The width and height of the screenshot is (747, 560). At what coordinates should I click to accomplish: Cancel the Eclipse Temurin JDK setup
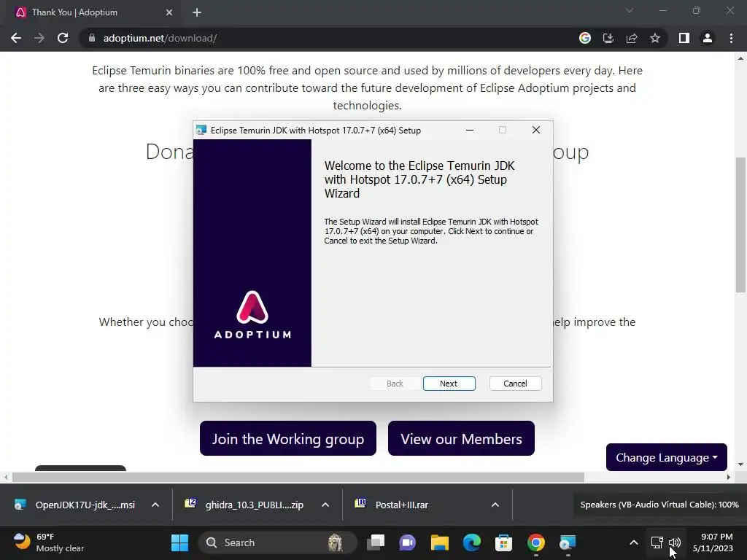pyautogui.click(x=515, y=384)
